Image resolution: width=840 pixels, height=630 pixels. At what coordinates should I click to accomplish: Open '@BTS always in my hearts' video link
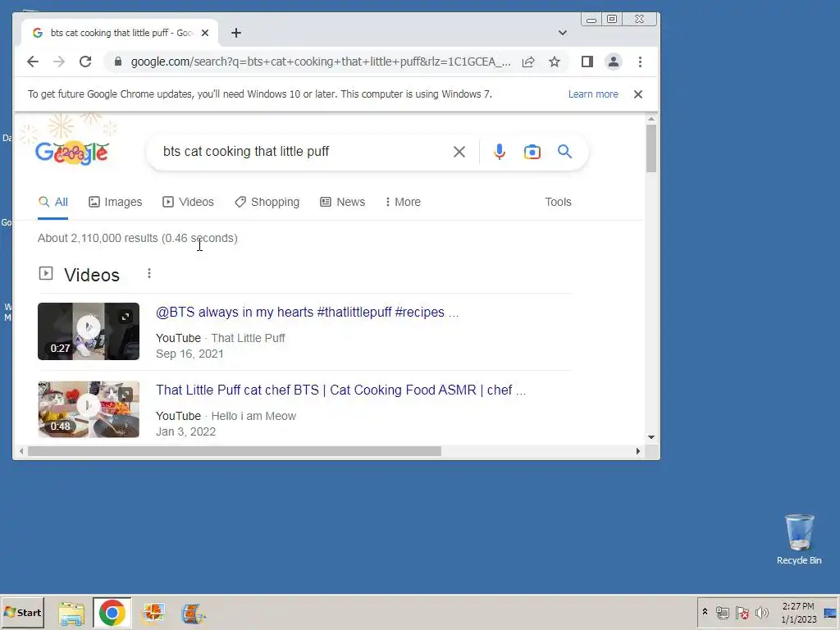(x=307, y=313)
